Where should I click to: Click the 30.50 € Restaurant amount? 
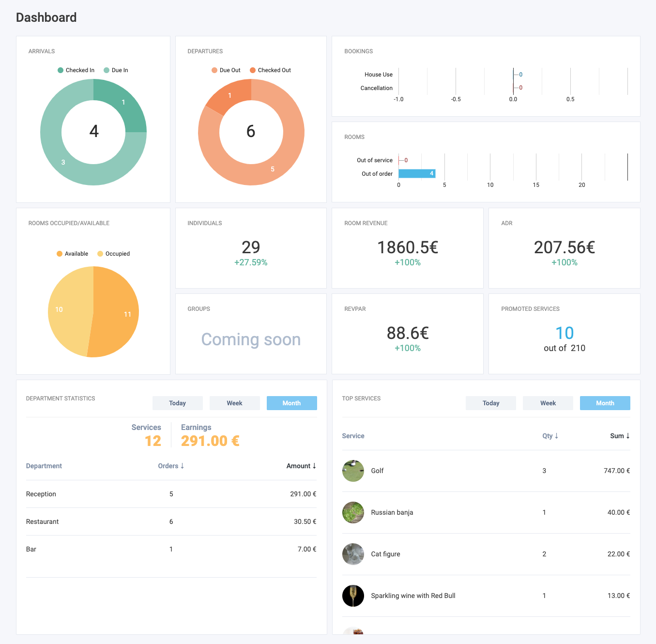305,521
